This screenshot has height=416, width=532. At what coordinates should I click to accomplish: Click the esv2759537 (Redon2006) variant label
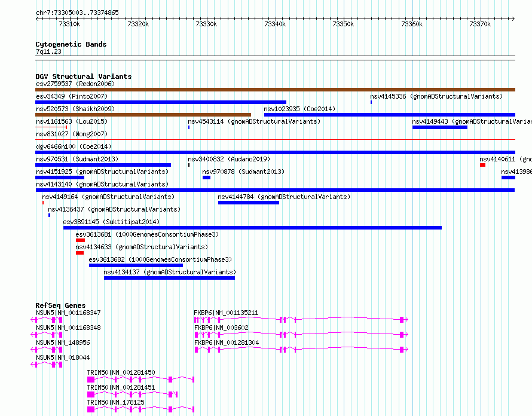75,84
